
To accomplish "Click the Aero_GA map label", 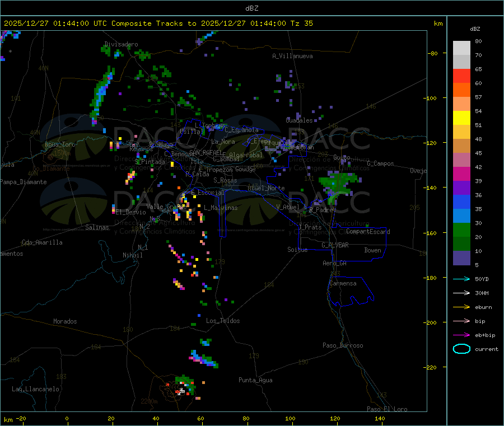I will click(335, 263).
